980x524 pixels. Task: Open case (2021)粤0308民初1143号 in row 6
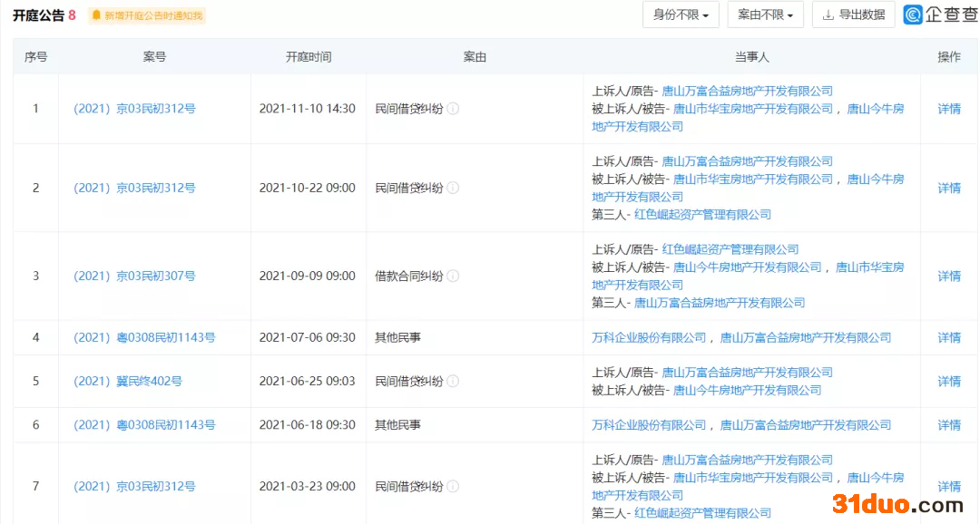(144, 424)
